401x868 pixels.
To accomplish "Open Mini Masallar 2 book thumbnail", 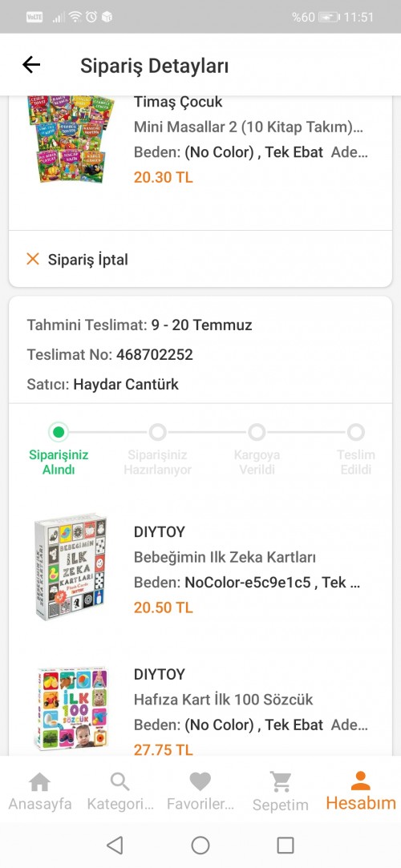I will point(71,139).
